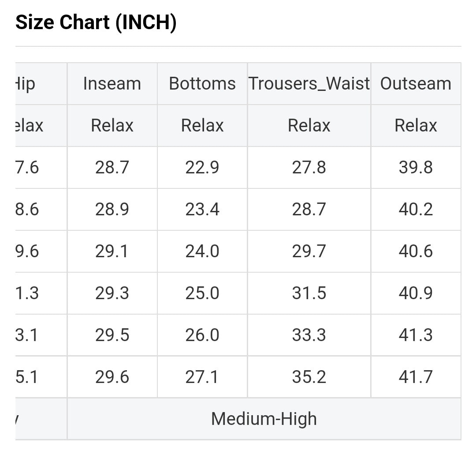This screenshot has width=476, height=450.
Task: Select the 40.6 Outseam measurement
Action: pyautogui.click(x=416, y=251)
